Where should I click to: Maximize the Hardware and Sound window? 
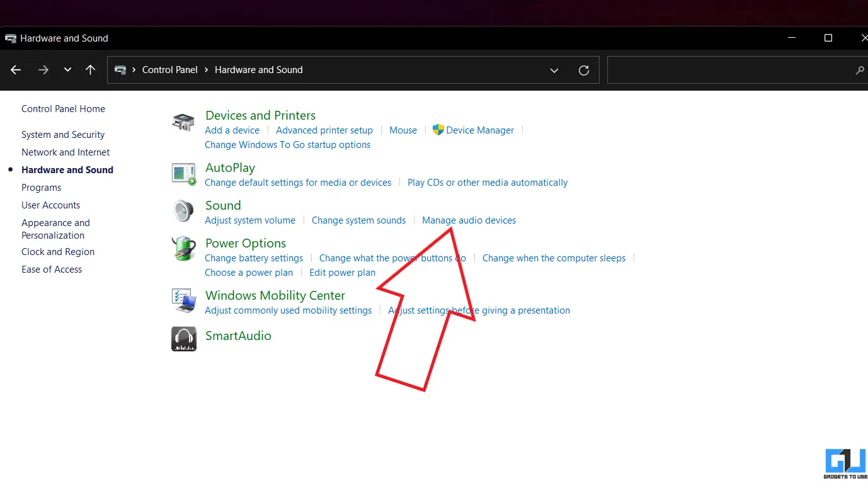point(828,38)
